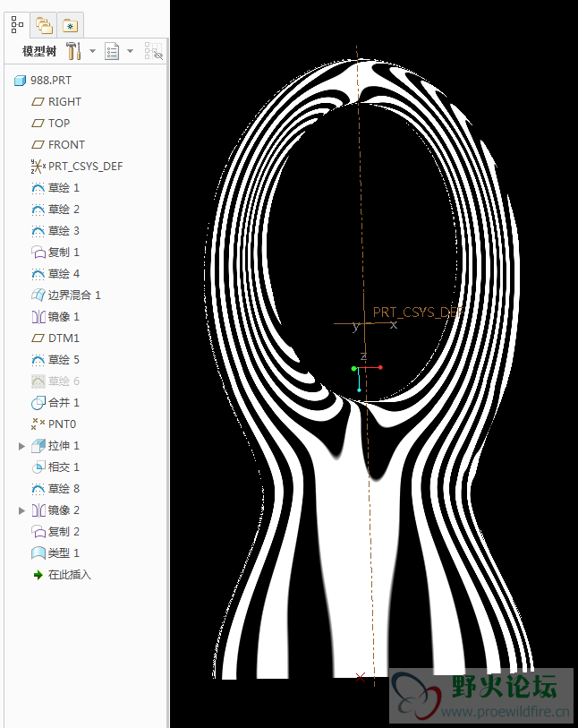The width and height of the screenshot is (578, 728).
Task: Click the 在此插入 insert-here arrow
Action: click(x=38, y=575)
